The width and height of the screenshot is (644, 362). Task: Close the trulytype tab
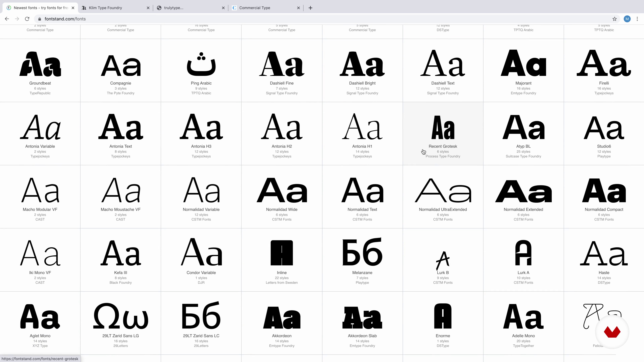pos(223,8)
